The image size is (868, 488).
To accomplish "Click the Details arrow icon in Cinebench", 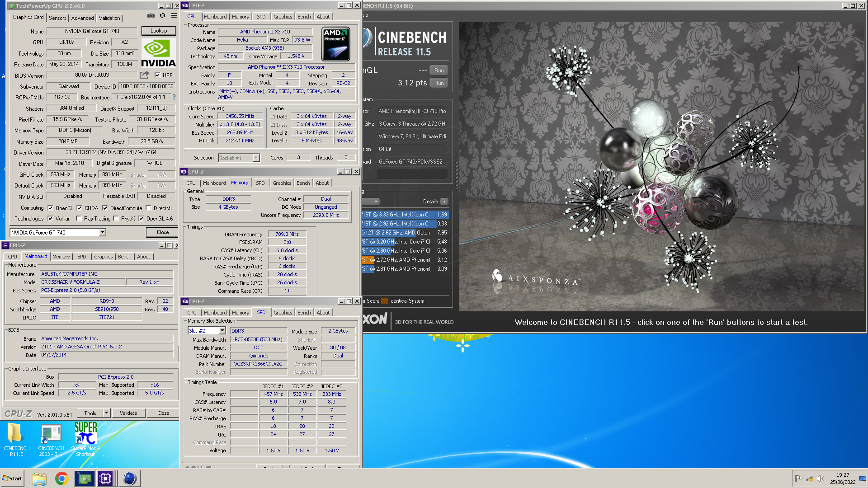I will (x=444, y=202).
